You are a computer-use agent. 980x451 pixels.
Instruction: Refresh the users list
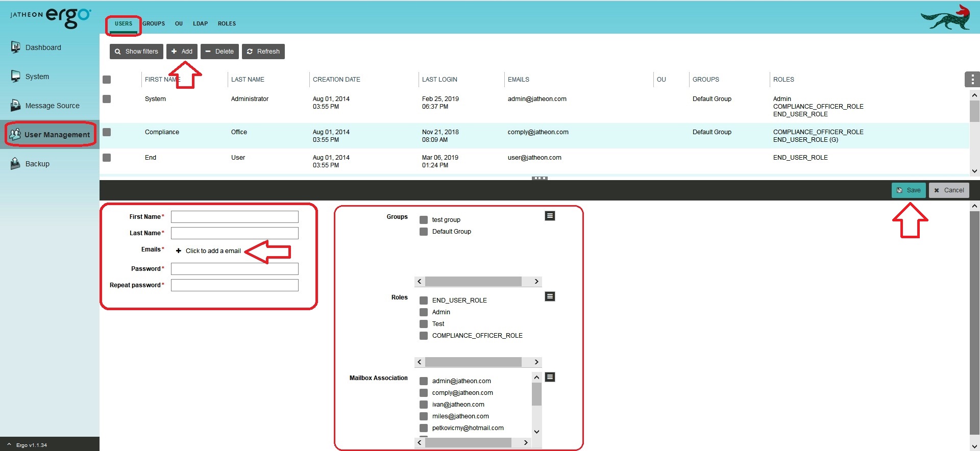pyautogui.click(x=263, y=52)
